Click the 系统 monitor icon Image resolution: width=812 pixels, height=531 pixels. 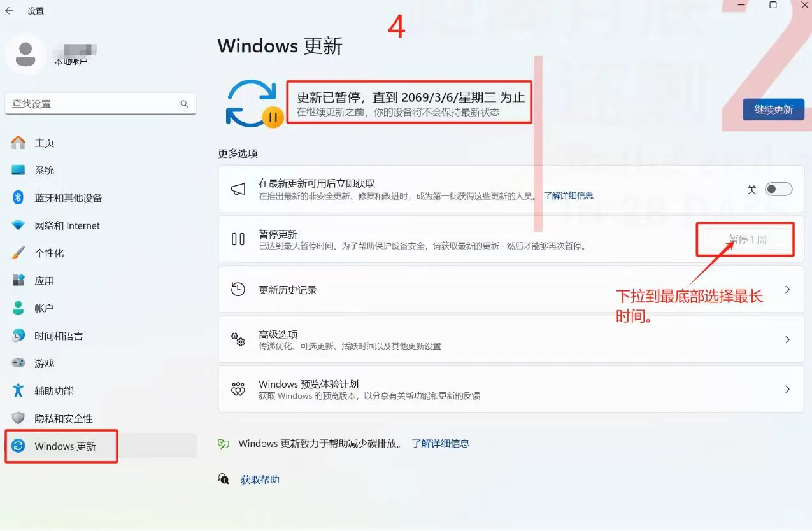(x=18, y=170)
